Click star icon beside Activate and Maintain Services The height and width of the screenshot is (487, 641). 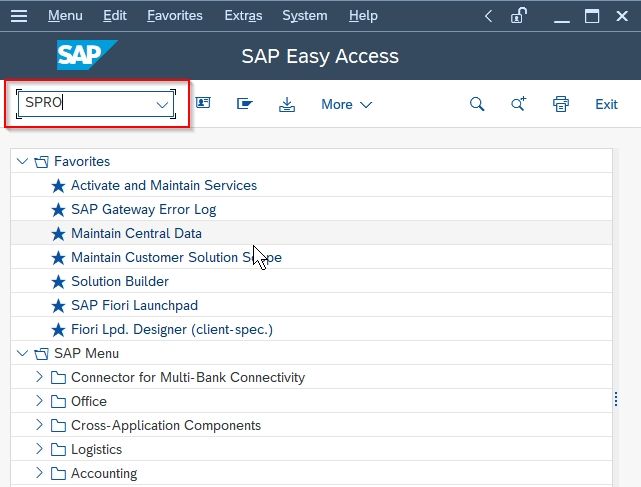[x=58, y=186]
